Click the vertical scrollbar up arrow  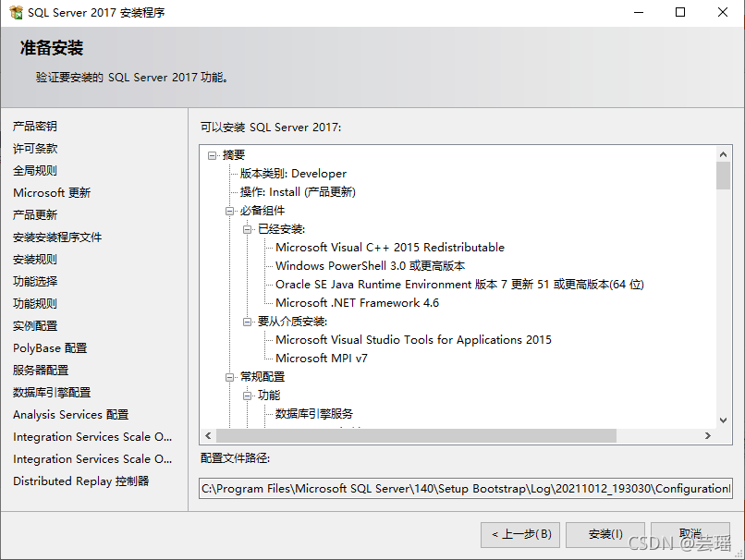723,154
